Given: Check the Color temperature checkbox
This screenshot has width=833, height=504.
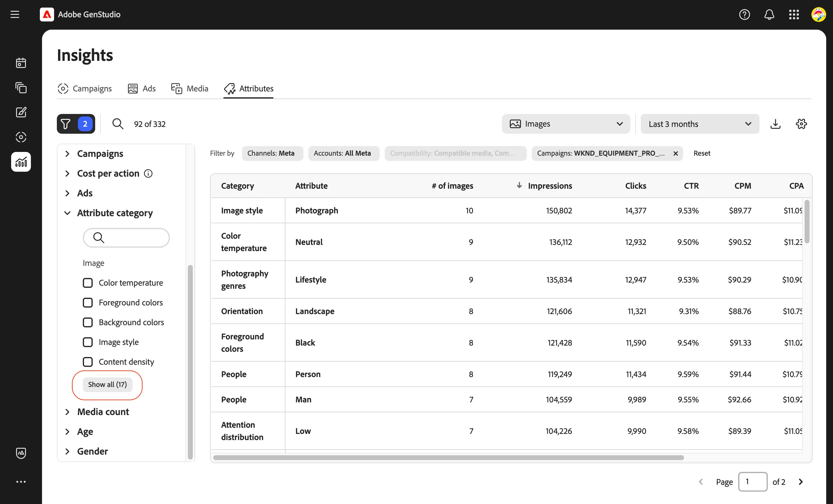Looking at the screenshot, I should pos(87,283).
